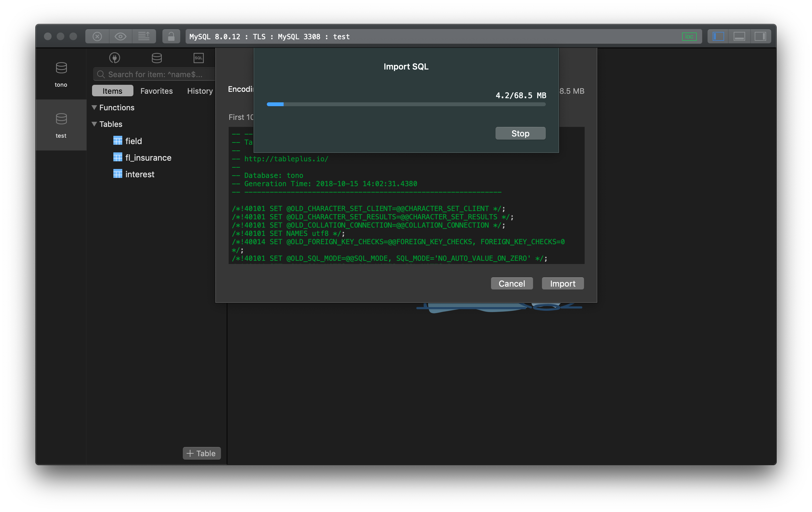This screenshot has width=812, height=512.
Task: Click the disconnect circled-x icon
Action: (97, 36)
